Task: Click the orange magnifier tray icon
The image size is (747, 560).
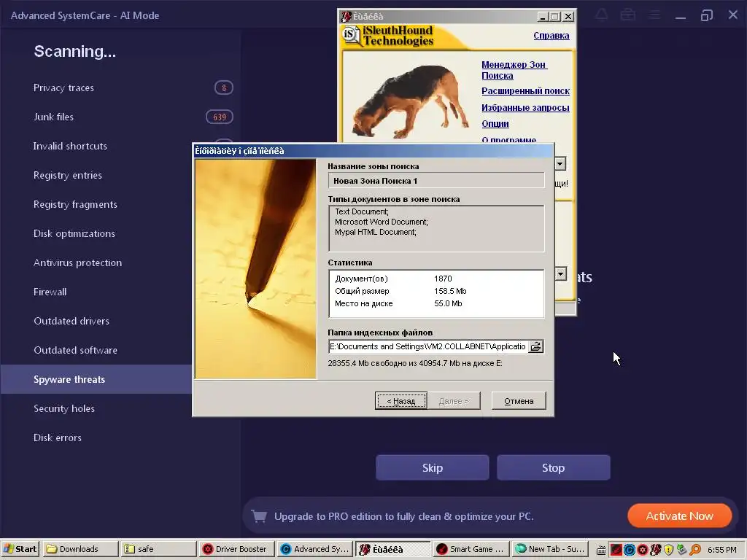Action: tap(695, 550)
